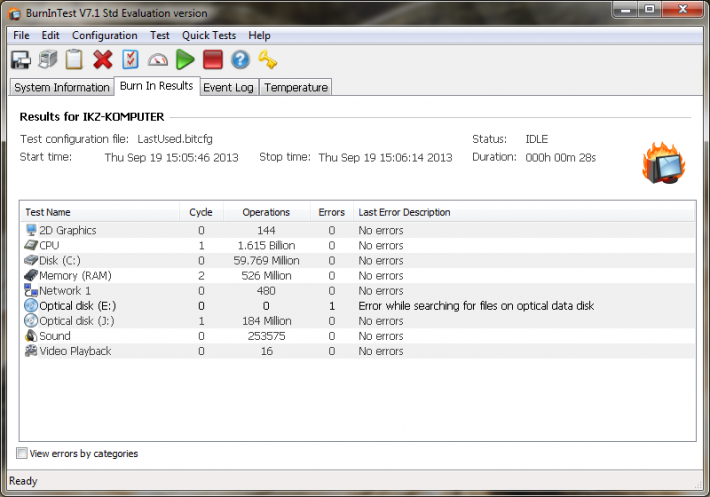Image resolution: width=710 pixels, height=497 pixels.
Task: Click the CPU row icon
Action: pyautogui.click(x=31, y=245)
